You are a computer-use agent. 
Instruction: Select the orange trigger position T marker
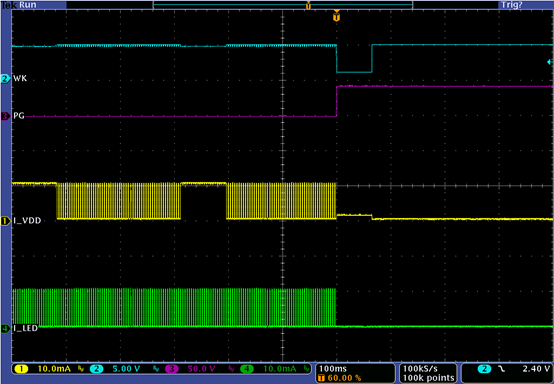(337, 16)
